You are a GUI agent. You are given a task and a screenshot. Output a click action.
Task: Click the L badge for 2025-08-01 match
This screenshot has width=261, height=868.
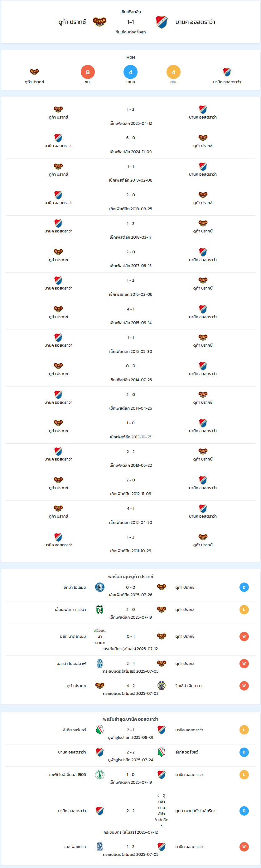(244, 730)
